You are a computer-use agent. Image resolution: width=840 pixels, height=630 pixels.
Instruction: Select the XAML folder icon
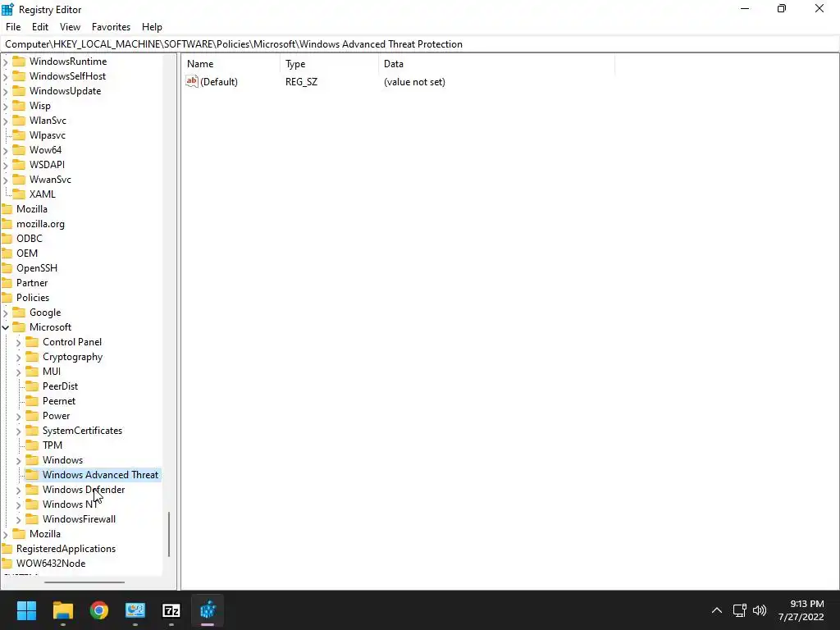pos(19,194)
